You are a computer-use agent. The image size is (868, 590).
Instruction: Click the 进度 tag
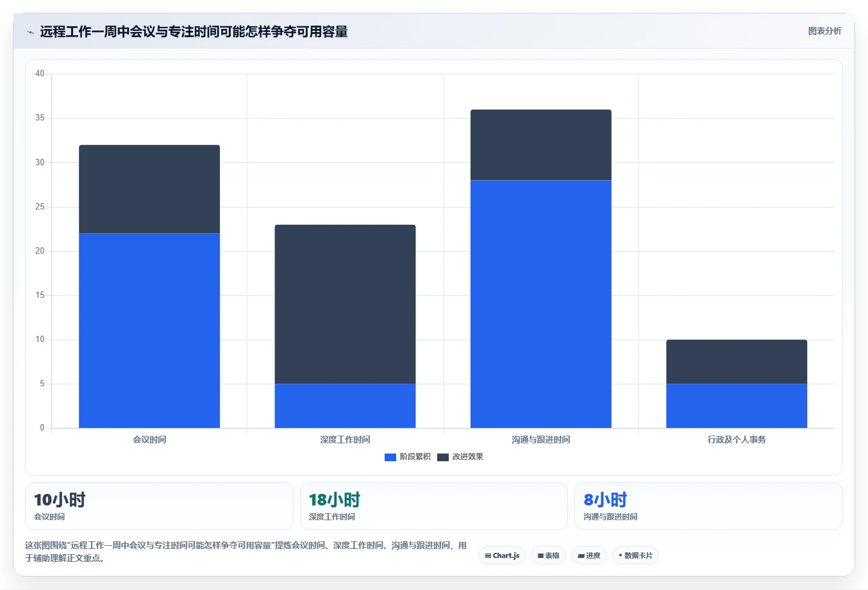click(589, 555)
